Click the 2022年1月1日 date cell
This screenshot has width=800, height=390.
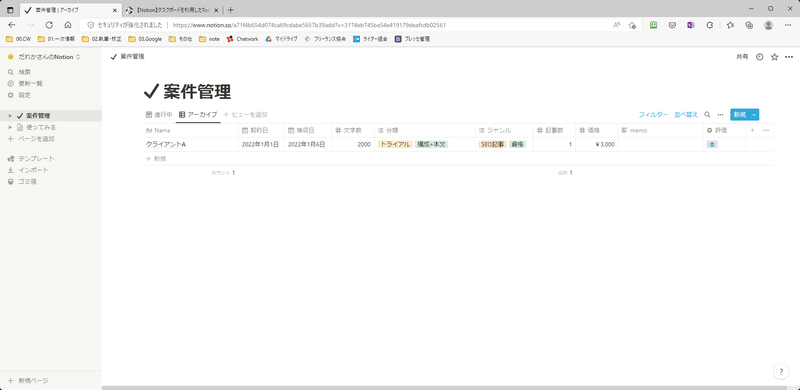[261, 144]
